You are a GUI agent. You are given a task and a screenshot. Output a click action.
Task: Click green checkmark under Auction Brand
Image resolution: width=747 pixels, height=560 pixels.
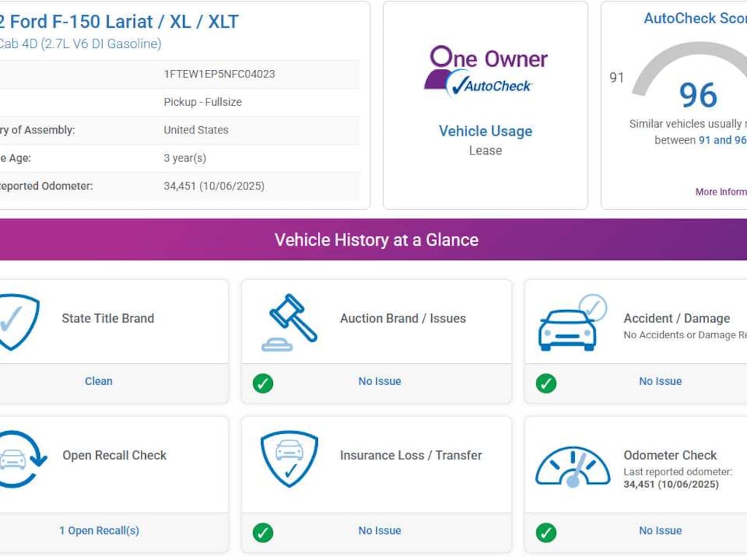263,383
